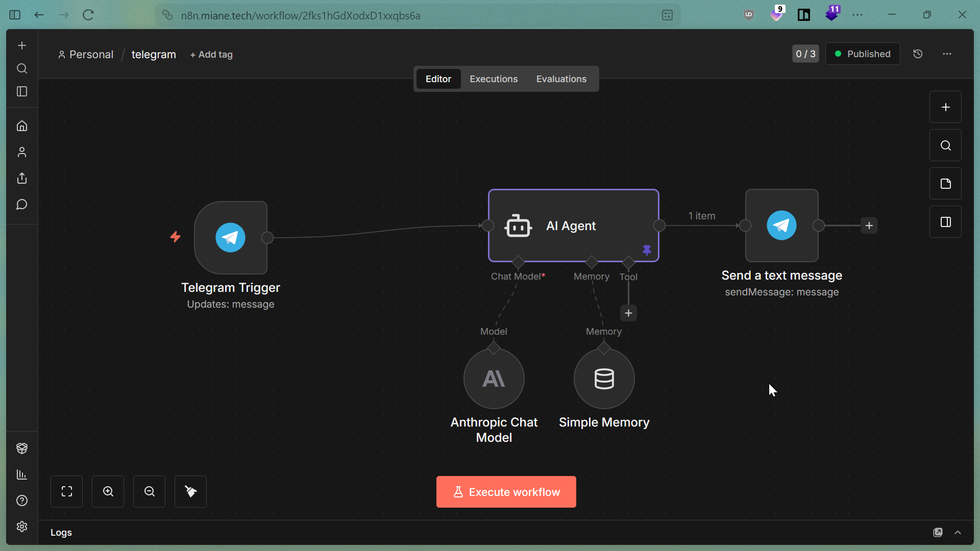The height and width of the screenshot is (551, 980).
Task: Toggle the right side panel icon
Action: click(945, 222)
